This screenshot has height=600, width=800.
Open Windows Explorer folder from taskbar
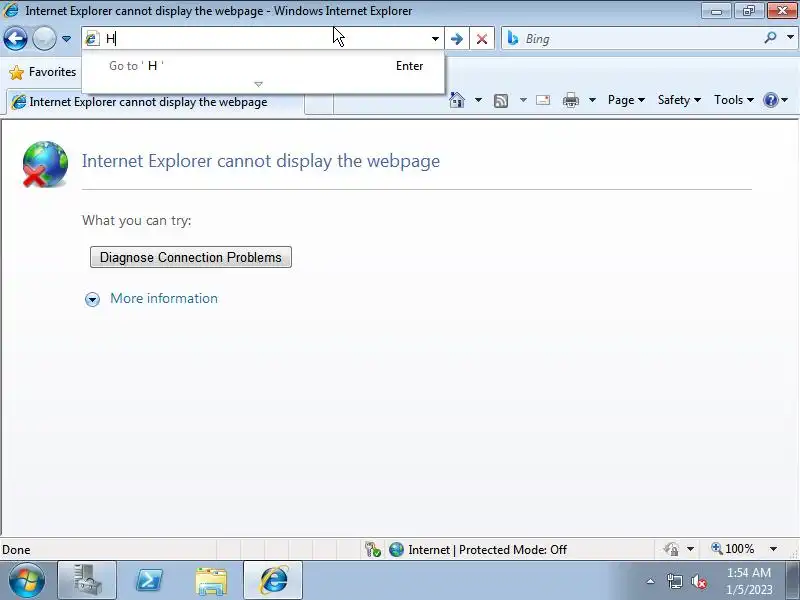pos(211,581)
